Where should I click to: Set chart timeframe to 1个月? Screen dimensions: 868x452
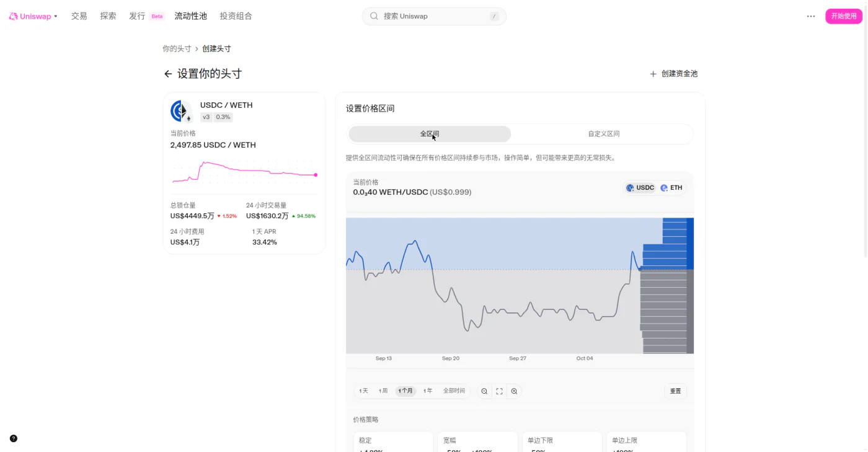pos(405,391)
